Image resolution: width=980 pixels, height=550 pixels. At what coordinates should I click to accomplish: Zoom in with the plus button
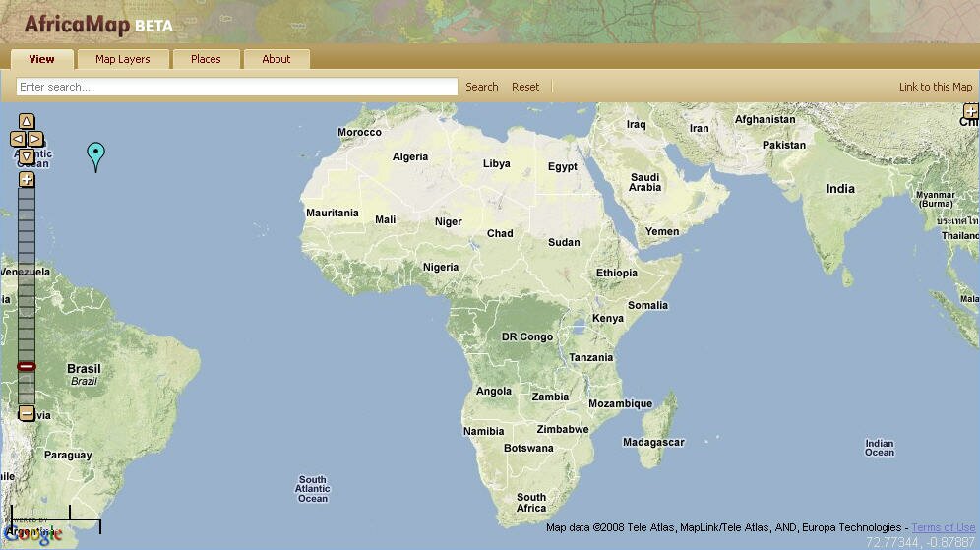click(x=27, y=180)
